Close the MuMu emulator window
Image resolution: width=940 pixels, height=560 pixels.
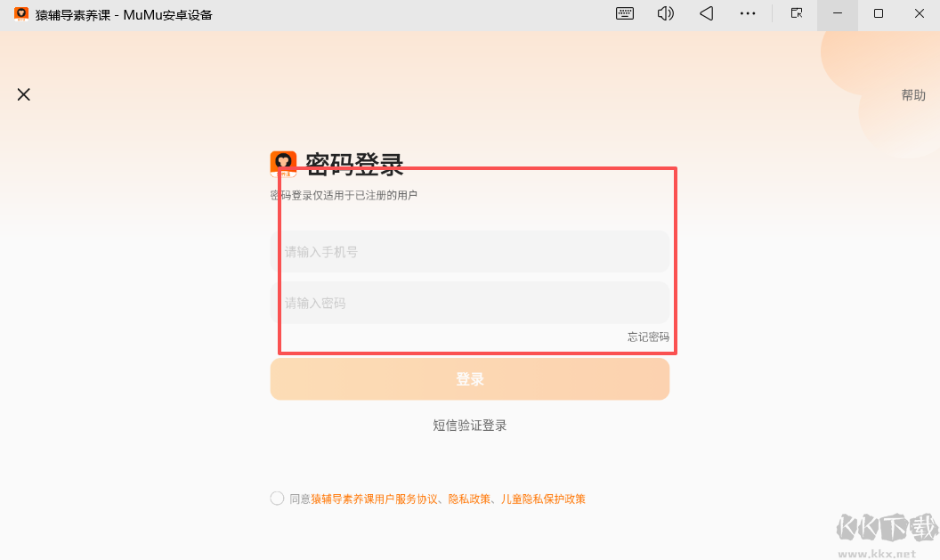pyautogui.click(x=919, y=13)
